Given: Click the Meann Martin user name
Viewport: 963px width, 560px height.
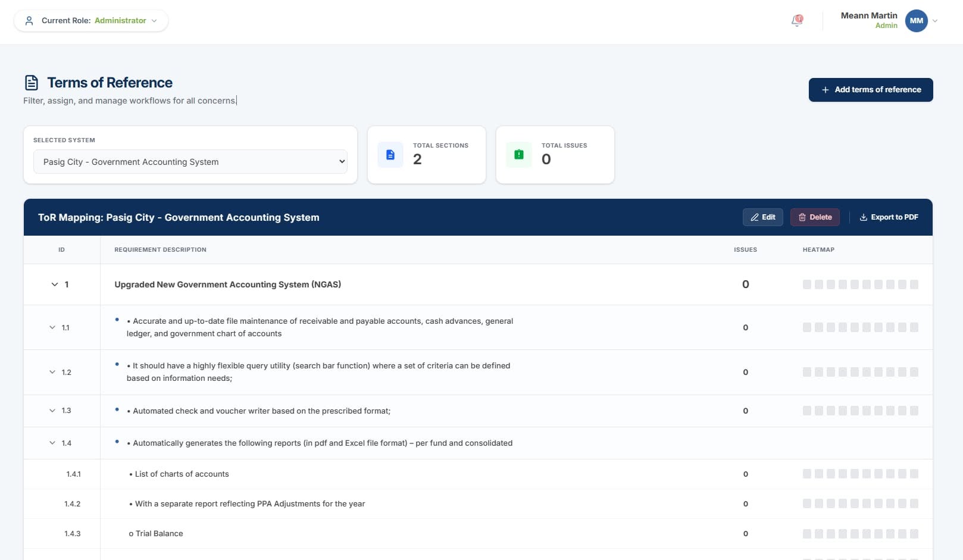Looking at the screenshot, I should tap(869, 15).
